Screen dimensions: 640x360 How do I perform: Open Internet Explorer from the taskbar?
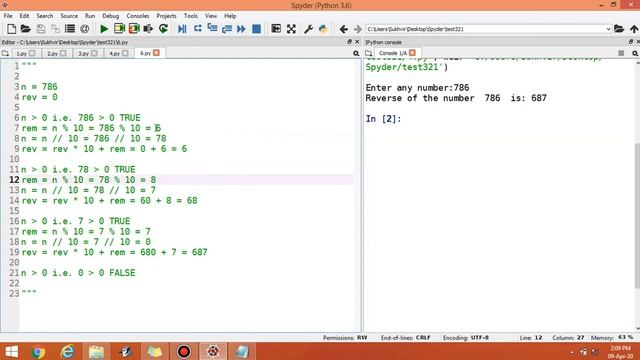tap(67, 351)
